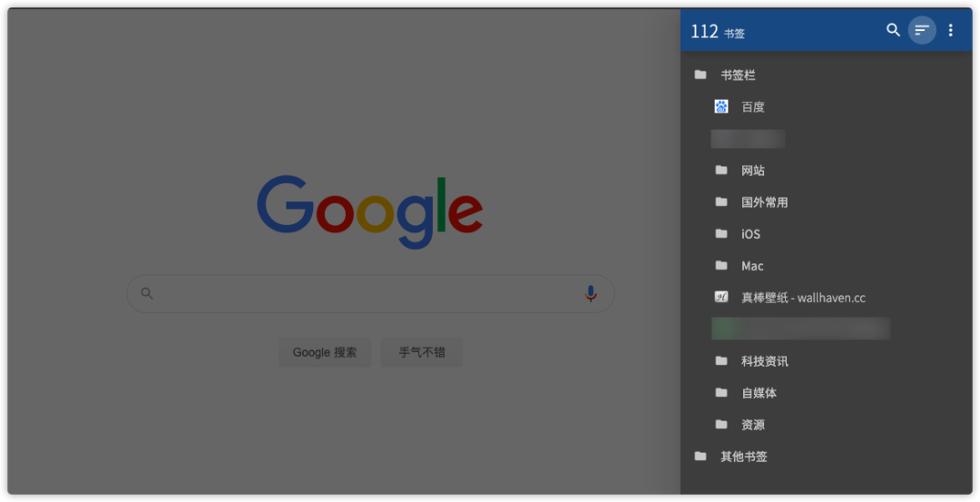Click the folder icon beside 资源
Viewport: 980px width, 502px height.
[x=721, y=425]
